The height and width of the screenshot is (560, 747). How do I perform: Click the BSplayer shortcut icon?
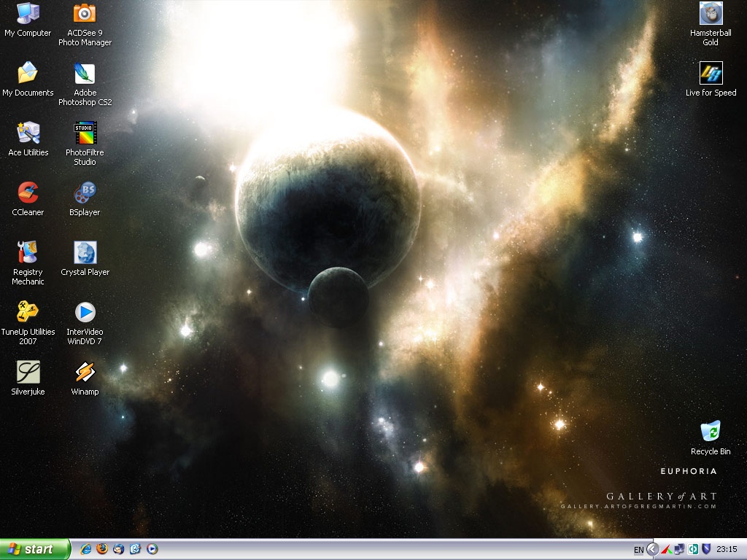(x=85, y=192)
